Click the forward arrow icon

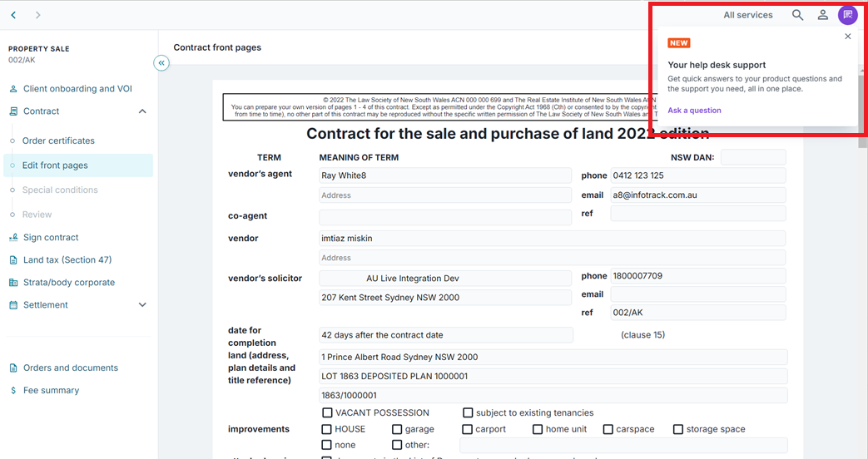coord(38,15)
